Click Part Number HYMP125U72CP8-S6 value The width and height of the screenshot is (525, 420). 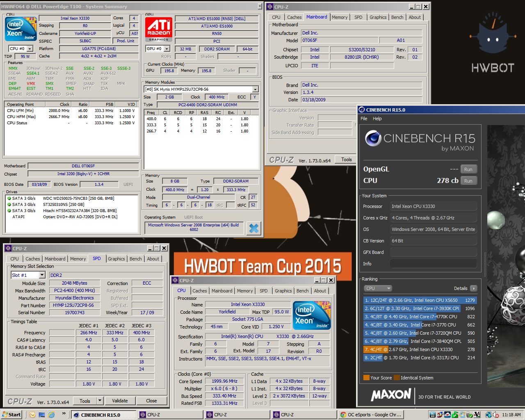tap(75, 305)
